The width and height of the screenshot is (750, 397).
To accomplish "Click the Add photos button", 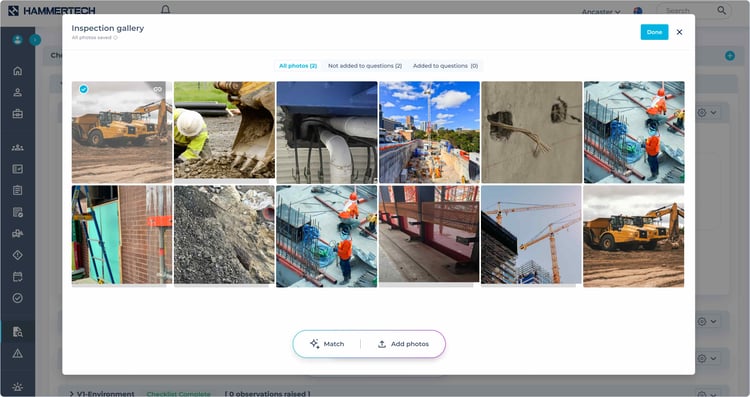I will tap(403, 344).
